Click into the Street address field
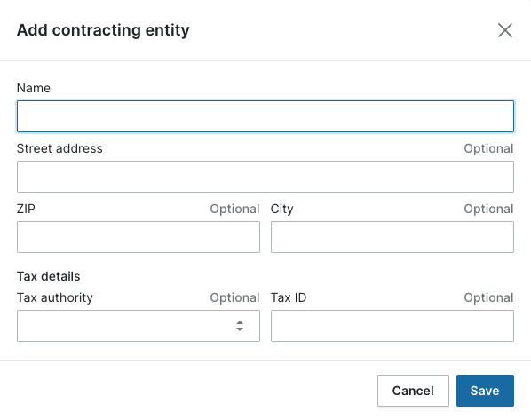This screenshot has height=420, width=531. [x=265, y=177]
